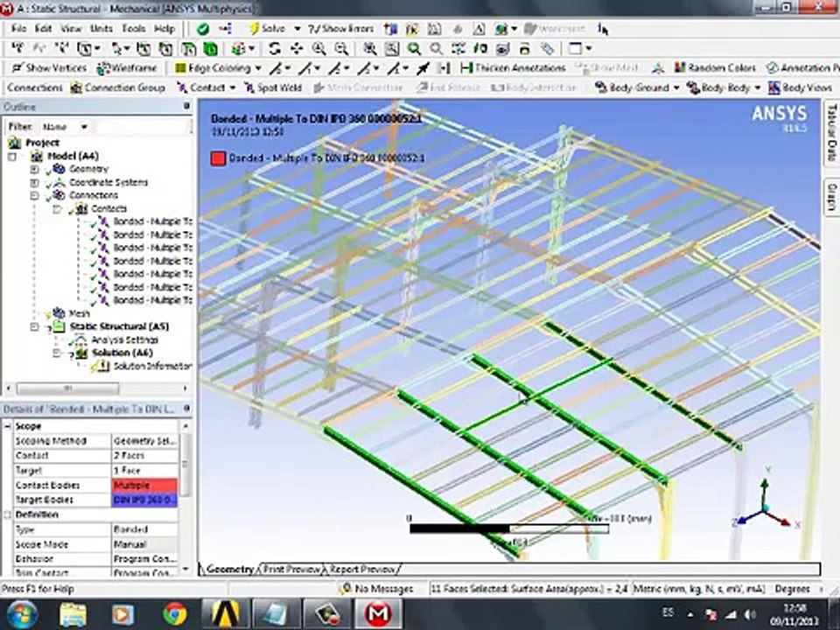Open the View menu

(x=71, y=29)
